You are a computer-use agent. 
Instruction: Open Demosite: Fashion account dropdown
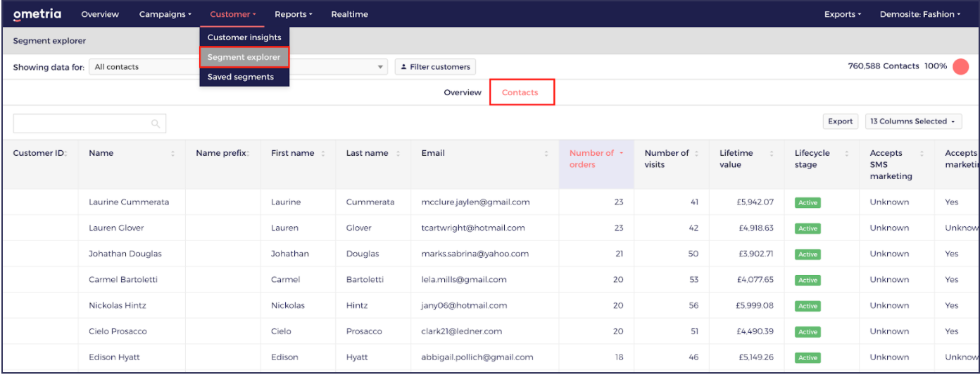pyautogui.click(x=920, y=14)
